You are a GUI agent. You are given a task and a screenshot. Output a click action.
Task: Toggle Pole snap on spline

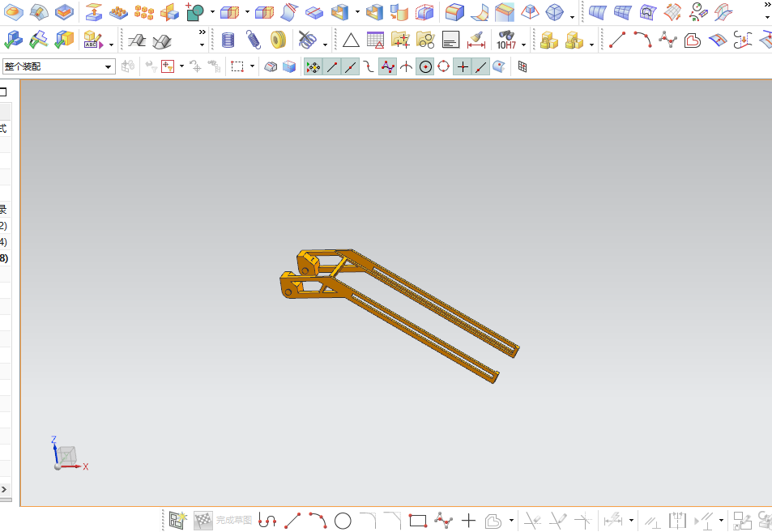387,66
